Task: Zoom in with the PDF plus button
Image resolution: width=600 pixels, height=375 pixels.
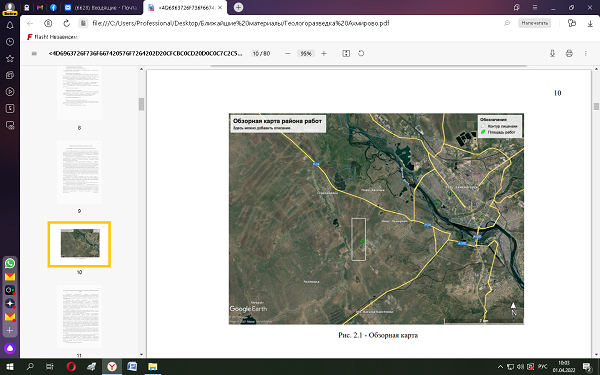Action: click(324, 54)
